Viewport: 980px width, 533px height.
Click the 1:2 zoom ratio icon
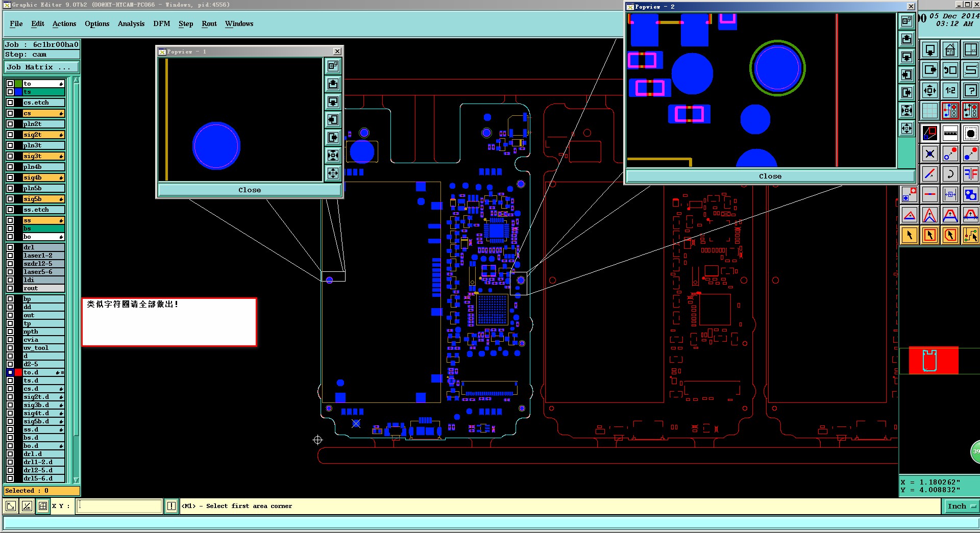click(950, 91)
